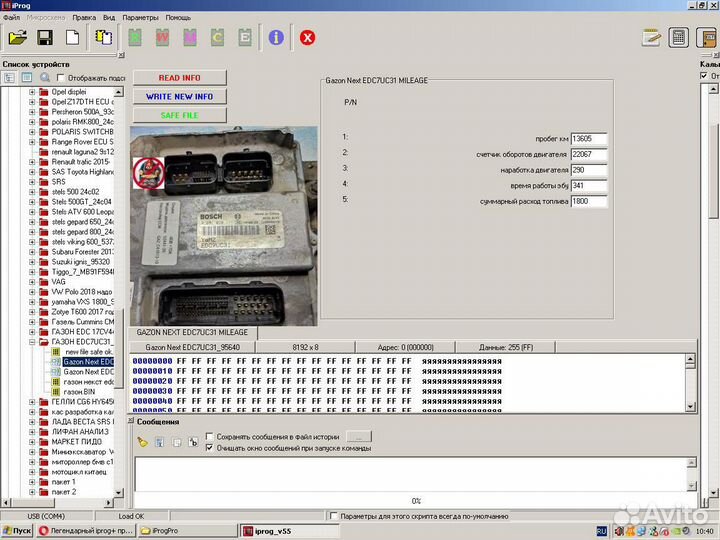
Task: Toggle 'Параметры для этого скрипта' default checkbox
Action: click(332, 517)
